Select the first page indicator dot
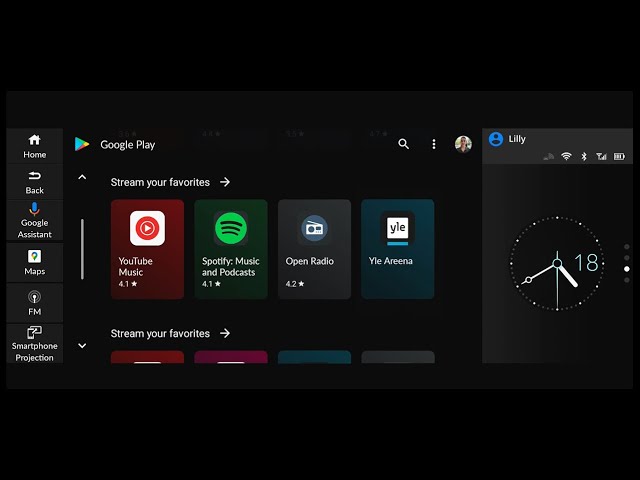The image size is (640, 480). click(x=627, y=247)
